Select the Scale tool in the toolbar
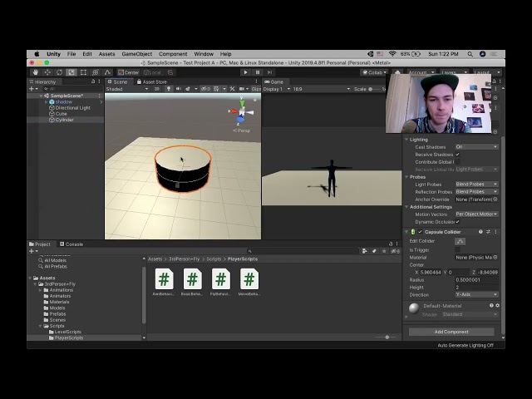 pos(71,72)
